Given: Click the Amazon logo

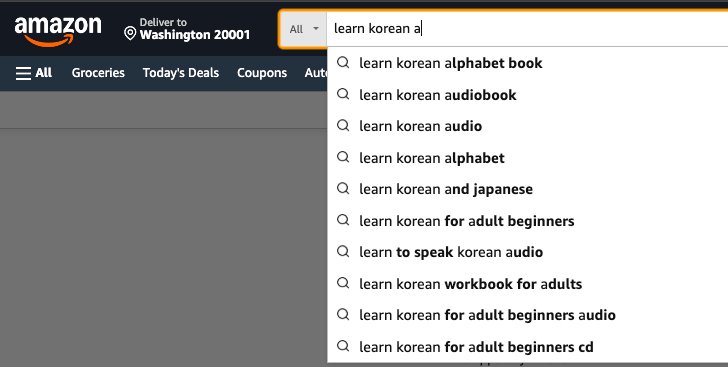Looking at the screenshot, I should (58, 31).
